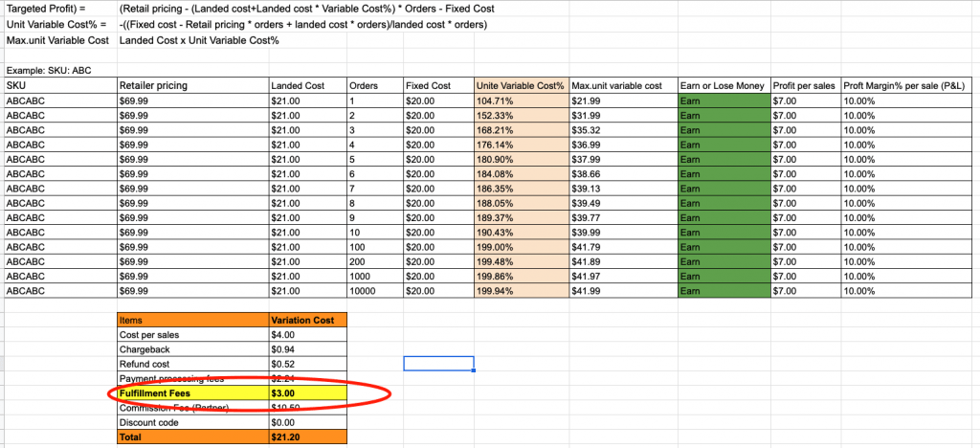The image size is (980, 448).
Task: Select the 'Targeted Profit) =' label cell
Action: tap(60, 10)
